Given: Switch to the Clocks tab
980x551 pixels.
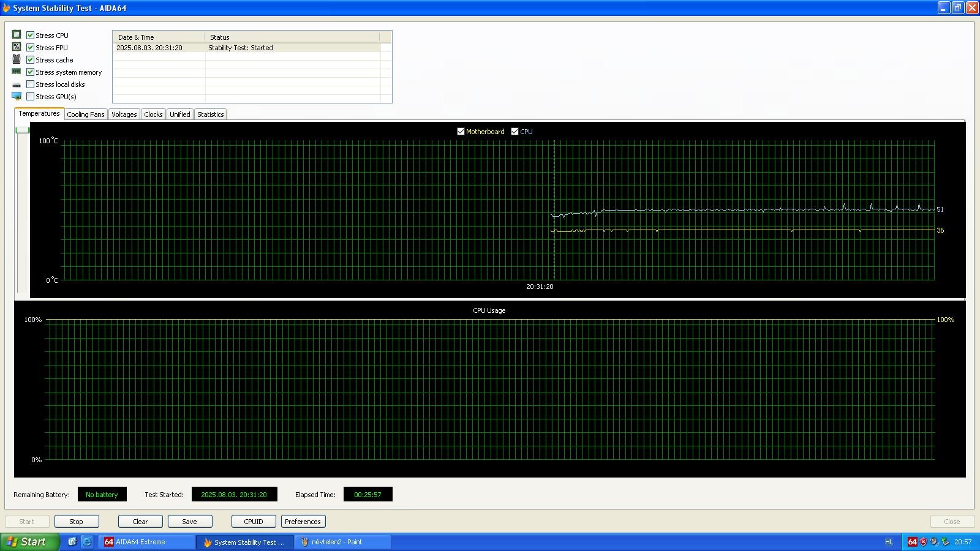Looking at the screenshot, I should coord(153,114).
